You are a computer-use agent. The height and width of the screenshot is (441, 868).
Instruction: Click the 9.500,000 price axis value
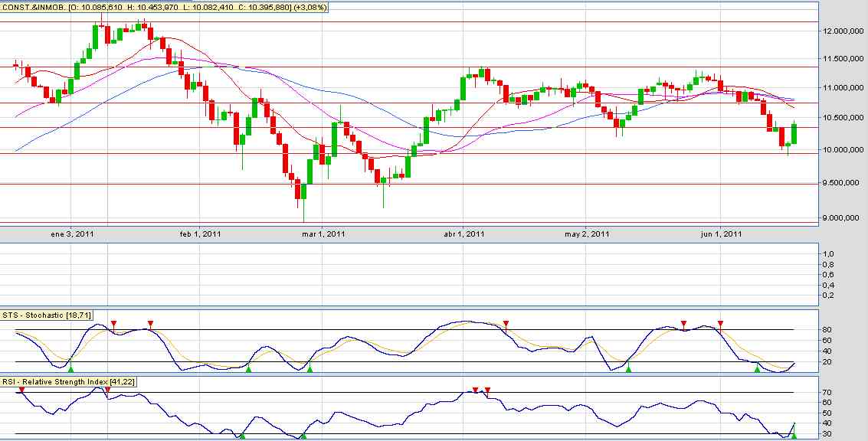[x=840, y=183]
